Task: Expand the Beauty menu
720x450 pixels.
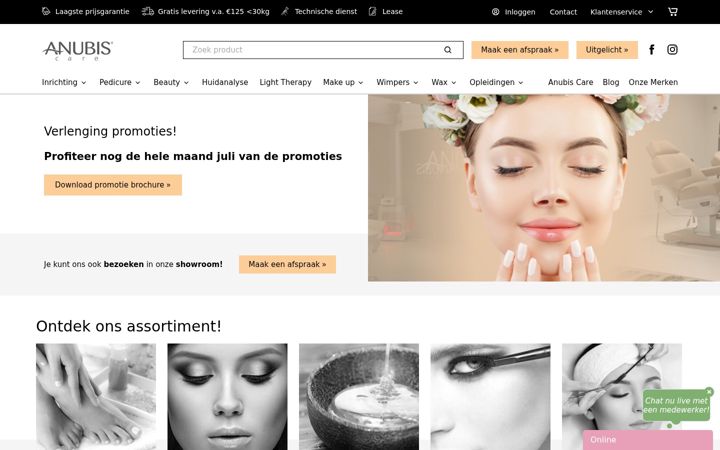Action: (171, 82)
